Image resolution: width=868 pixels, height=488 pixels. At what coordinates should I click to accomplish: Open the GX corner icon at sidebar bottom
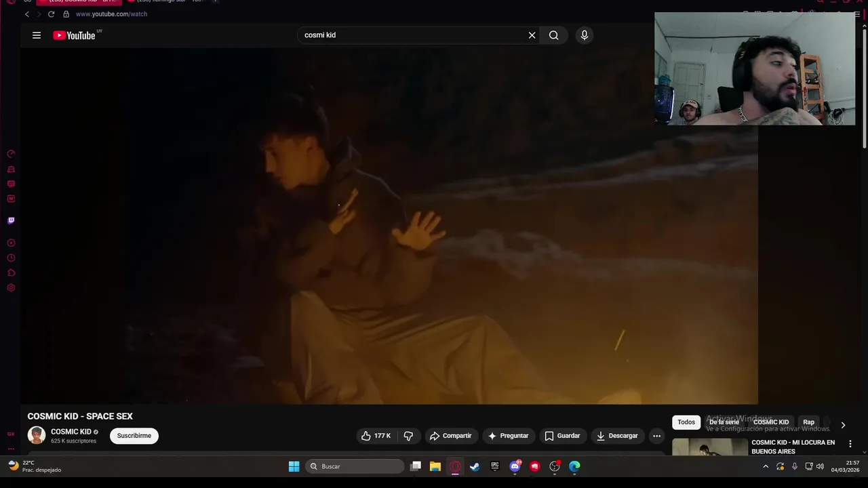pos(11,434)
